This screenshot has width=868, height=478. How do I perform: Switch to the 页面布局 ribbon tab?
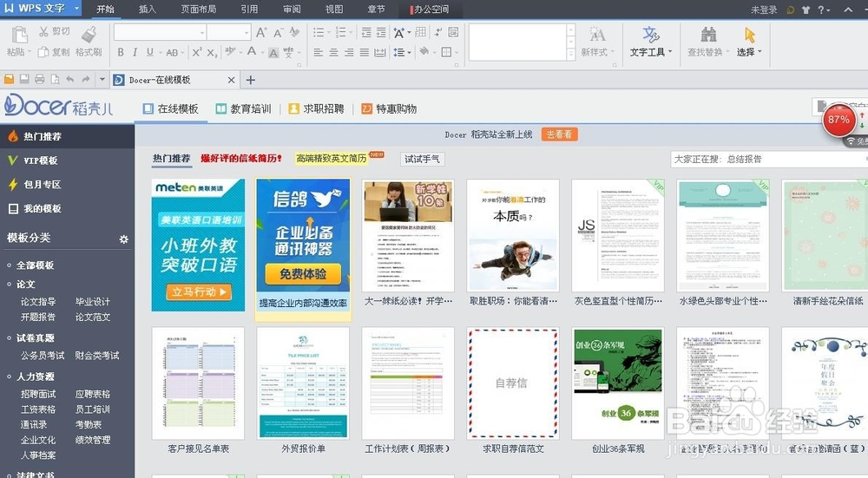coord(198,9)
